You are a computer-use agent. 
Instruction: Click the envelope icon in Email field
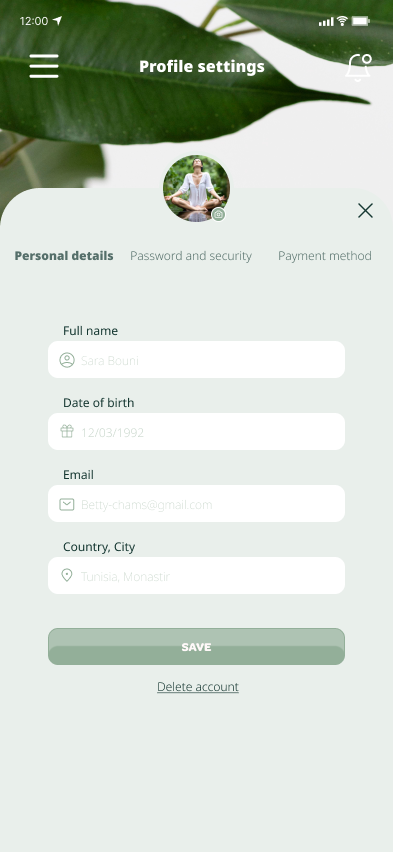pos(67,504)
